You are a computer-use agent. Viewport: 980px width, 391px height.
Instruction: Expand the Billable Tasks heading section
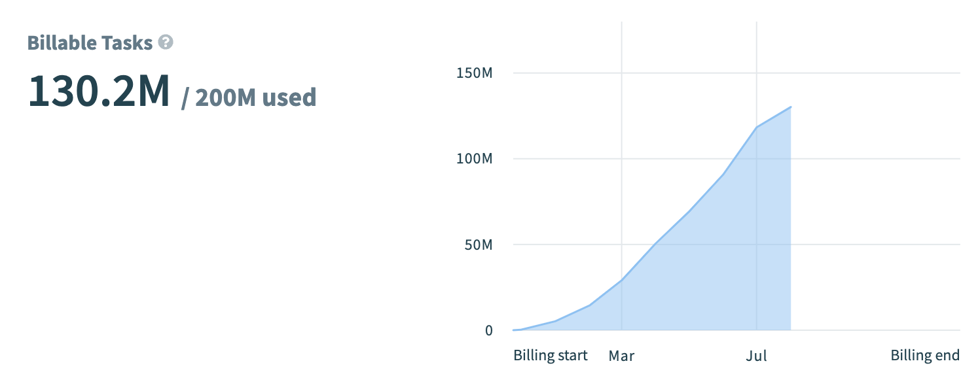click(92, 42)
